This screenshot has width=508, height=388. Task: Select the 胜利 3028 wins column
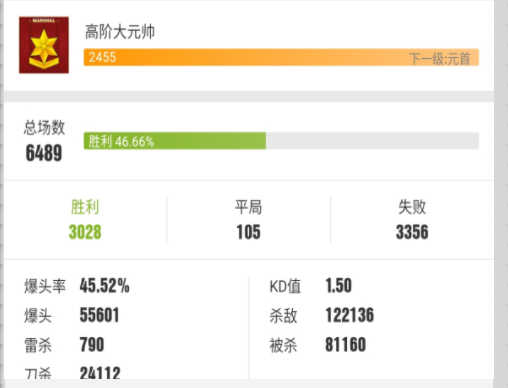click(x=85, y=220)
